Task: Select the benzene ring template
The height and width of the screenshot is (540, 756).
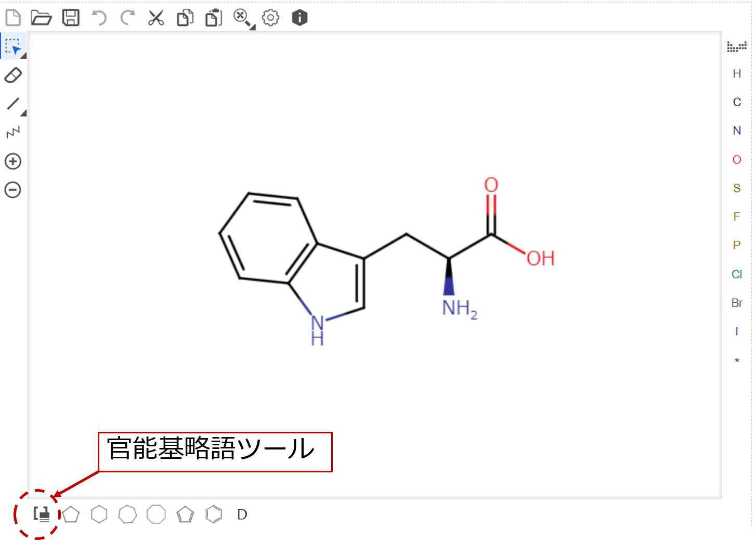Action: coord(214,515)
